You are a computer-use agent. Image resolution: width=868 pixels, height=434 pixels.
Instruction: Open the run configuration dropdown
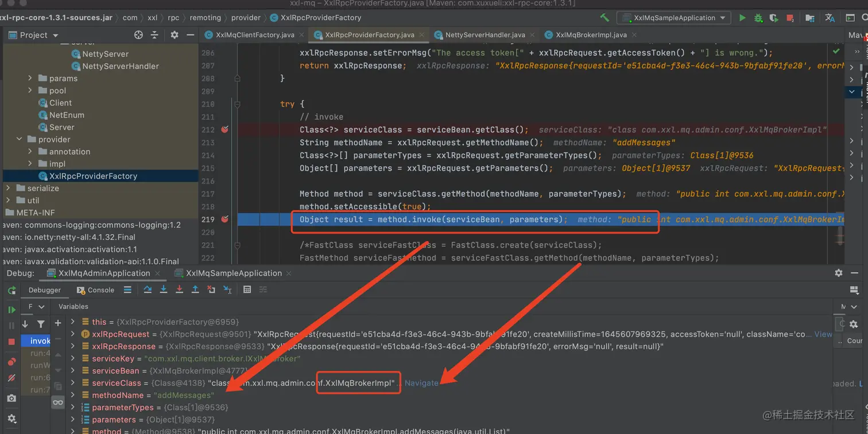(673, 18)
